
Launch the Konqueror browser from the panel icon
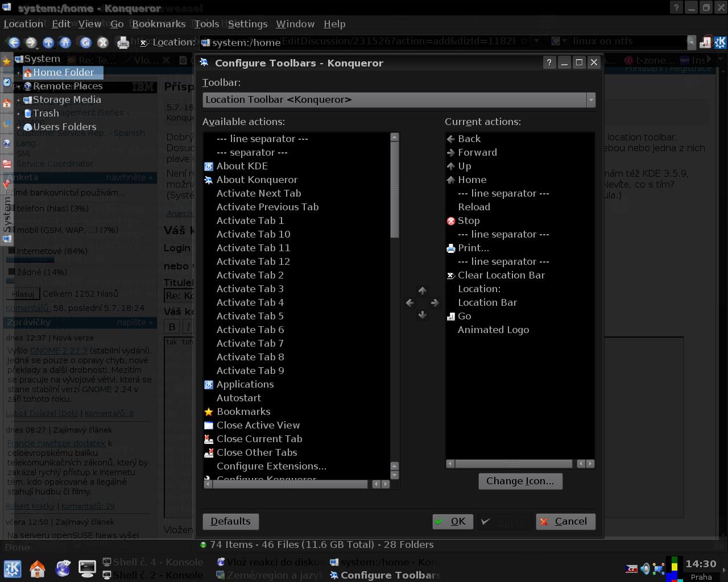tap(63, 568)
